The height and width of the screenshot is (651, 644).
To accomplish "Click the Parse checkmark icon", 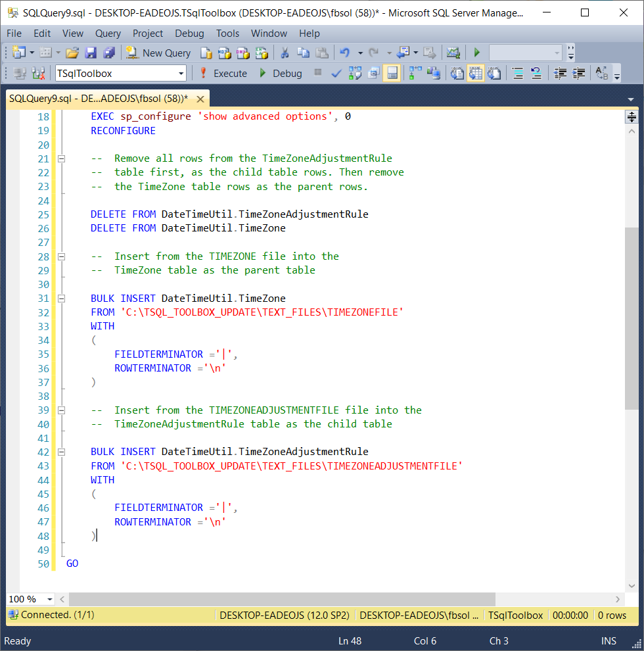I will click(336, 74).
